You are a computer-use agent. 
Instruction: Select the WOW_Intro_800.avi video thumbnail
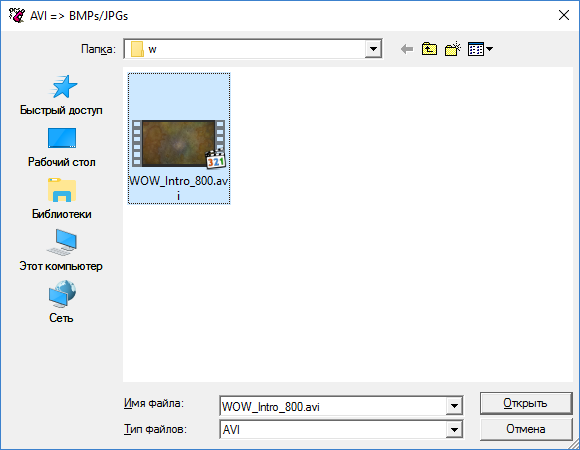click(x=179, y=143)
